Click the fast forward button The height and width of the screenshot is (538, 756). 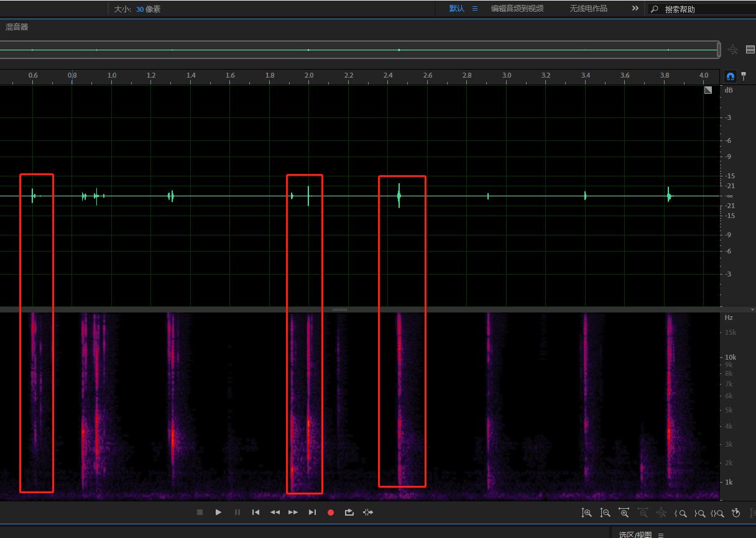pyautogui.click(x=293, y=513)
